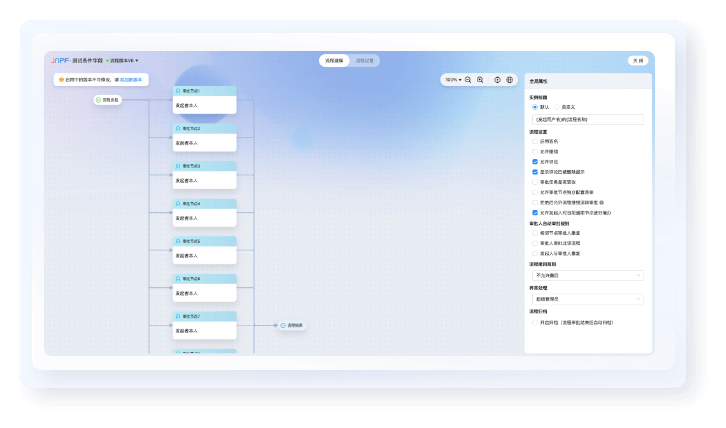Uncheck 显示评论已被删除提示 checkbox
Viewport: 726px width, 428px height.
(x=535, y=172)
